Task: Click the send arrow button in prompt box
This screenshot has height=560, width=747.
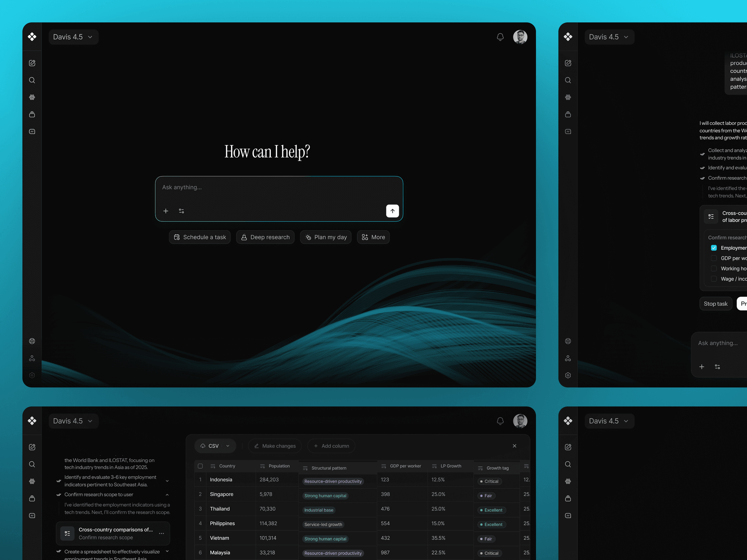Action: 392,211
